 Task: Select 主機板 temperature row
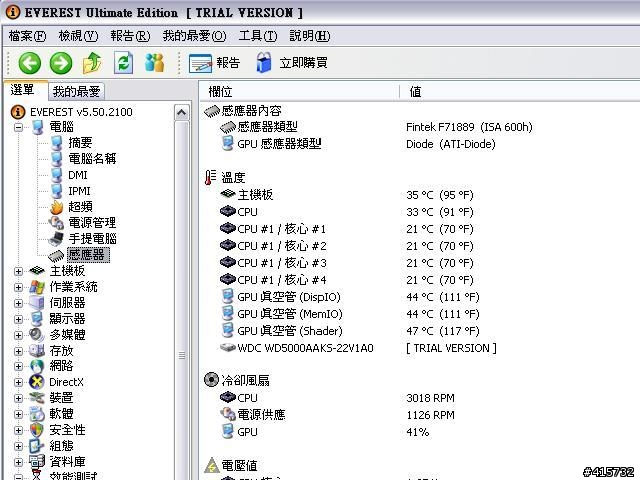tap(420, 195)
